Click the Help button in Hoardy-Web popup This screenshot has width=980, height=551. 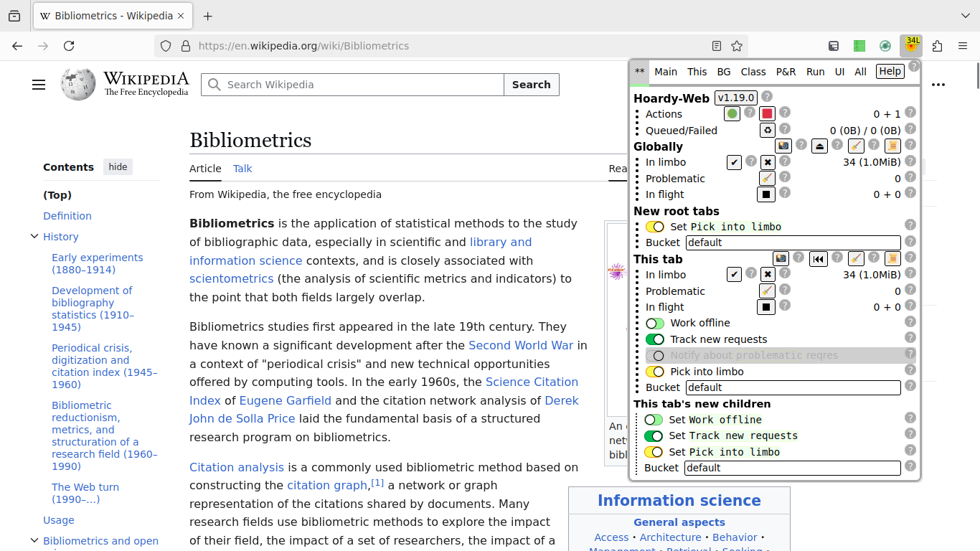coord(890,71)
